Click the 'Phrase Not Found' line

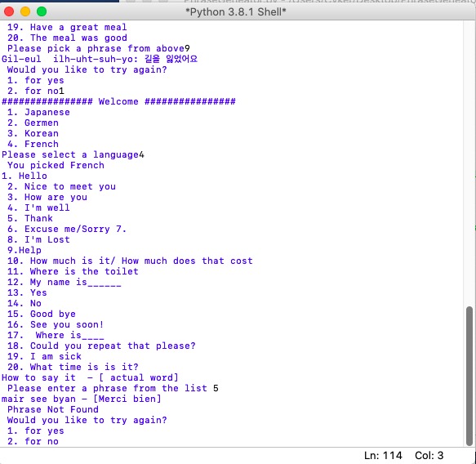click(53, 409)
